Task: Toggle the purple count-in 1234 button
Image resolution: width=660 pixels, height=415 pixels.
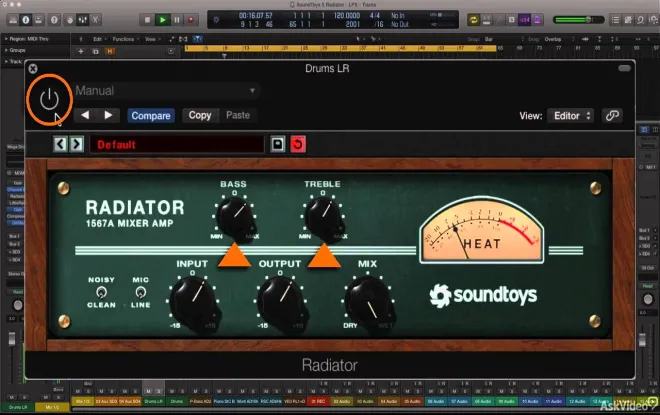Action: pyautogui.click(x=524, y=20)
